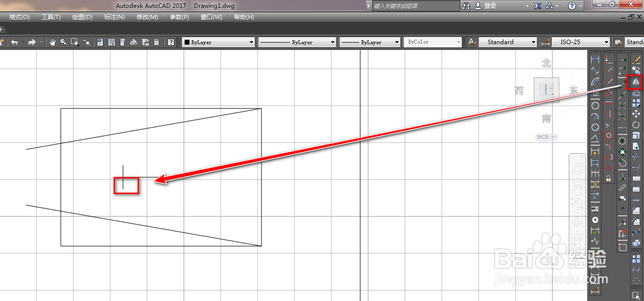
Task: Select the Center Mark tool
Action: point(595,220)
